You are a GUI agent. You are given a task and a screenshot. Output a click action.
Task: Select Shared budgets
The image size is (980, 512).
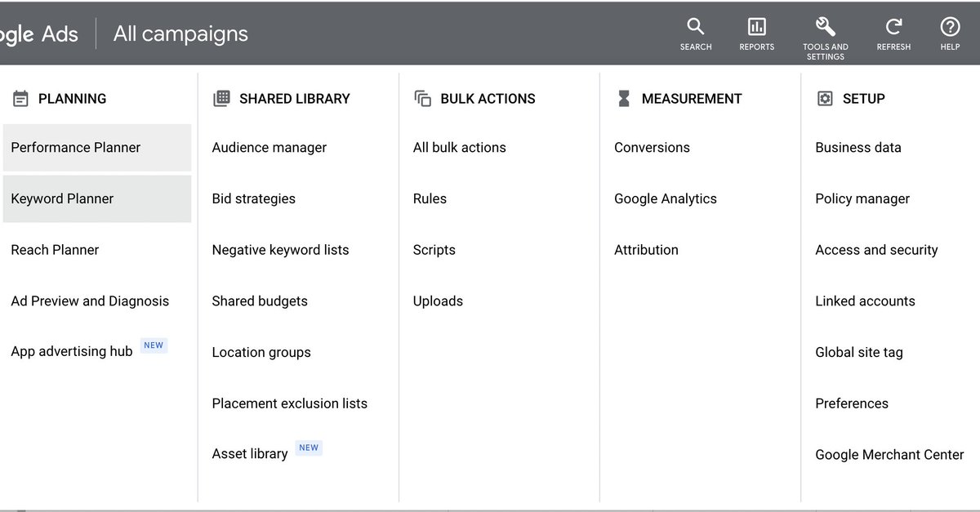260,301
